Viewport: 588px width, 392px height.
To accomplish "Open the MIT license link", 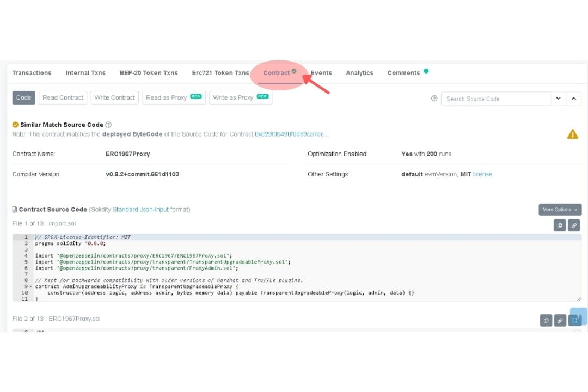I will [x=482, y=174].
